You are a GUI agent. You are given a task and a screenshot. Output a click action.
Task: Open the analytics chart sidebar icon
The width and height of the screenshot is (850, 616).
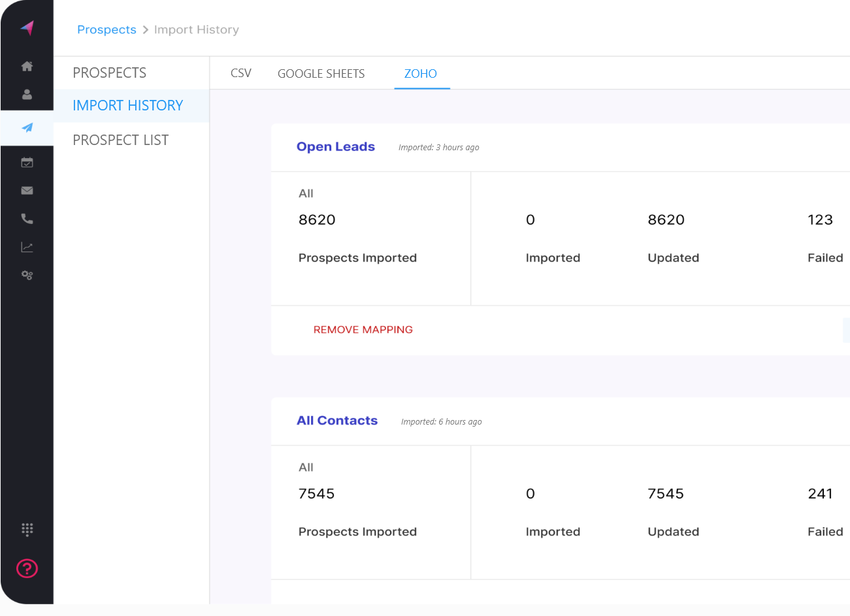click(27, 247)
